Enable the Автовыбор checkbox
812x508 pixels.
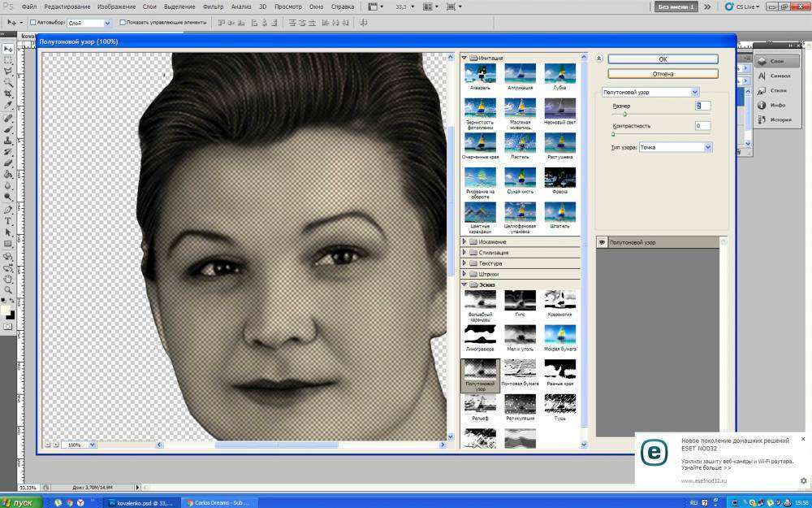click(x=32, y=23)
